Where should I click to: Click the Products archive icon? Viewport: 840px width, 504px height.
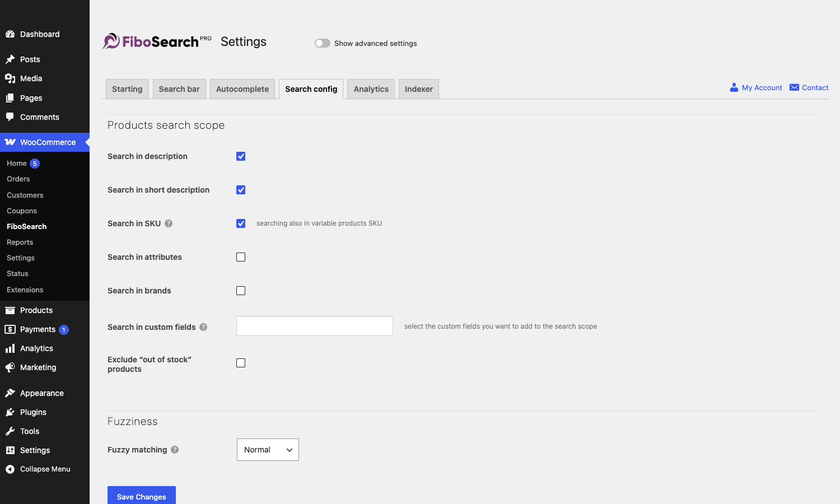10,310
